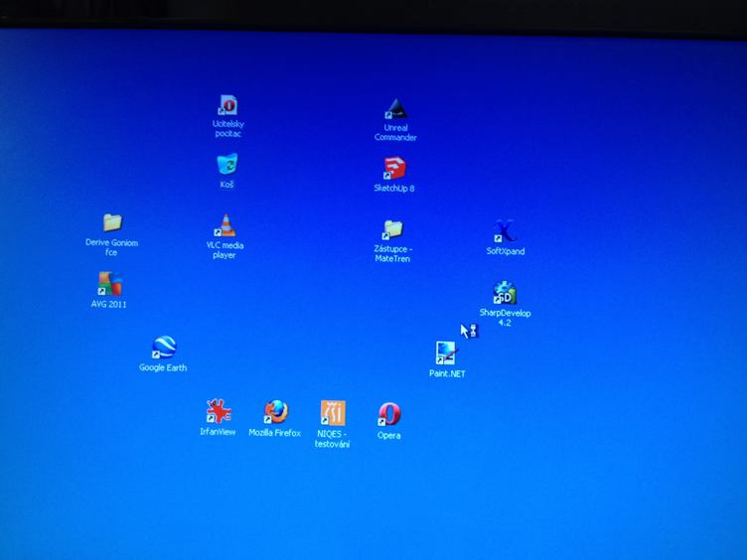
Task: Select the SoftXpand blue X icon
Action: coord(505,232)
